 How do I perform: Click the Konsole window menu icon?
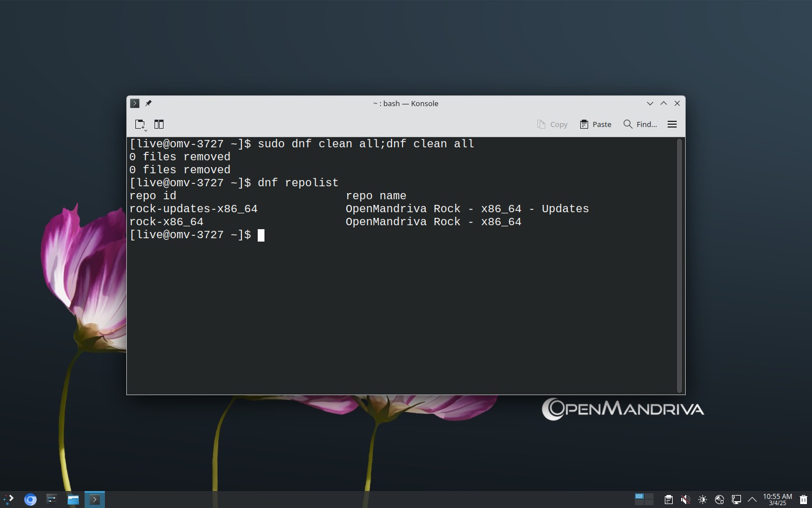135,103
